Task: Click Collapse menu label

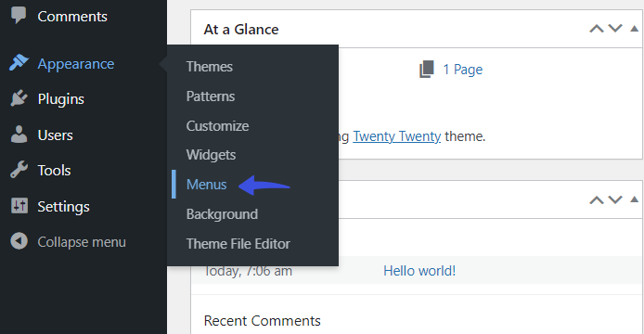Action: pos(82,242)
